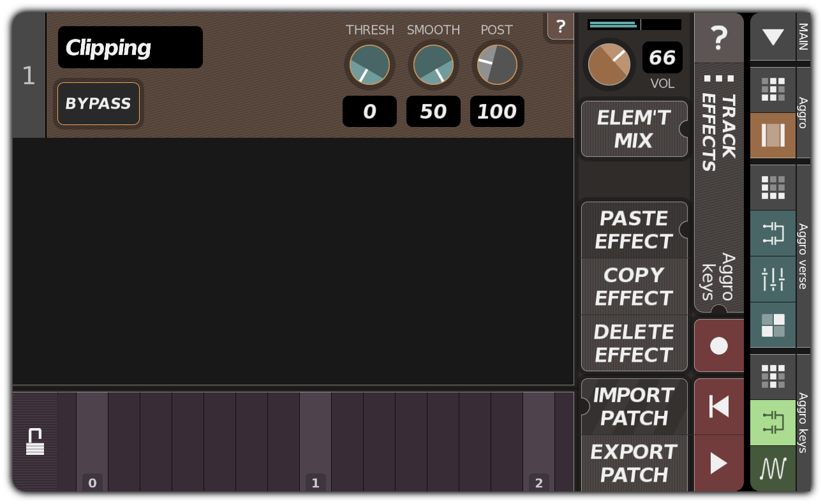The width and height of the screenshot is (823, 504).
Task: Click the pads icon in the Aggro verse track
Action: click(x=773, y=325)
